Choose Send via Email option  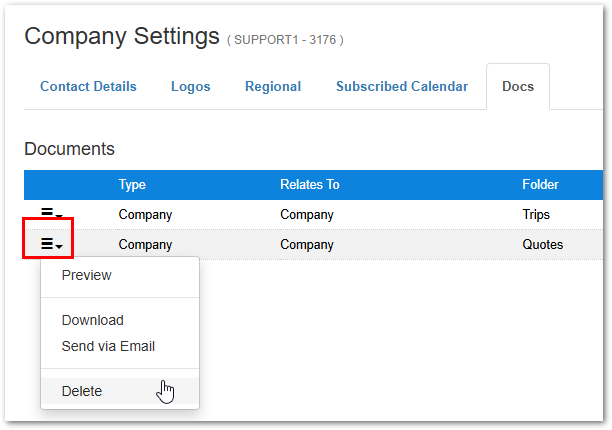pos(108,346)
